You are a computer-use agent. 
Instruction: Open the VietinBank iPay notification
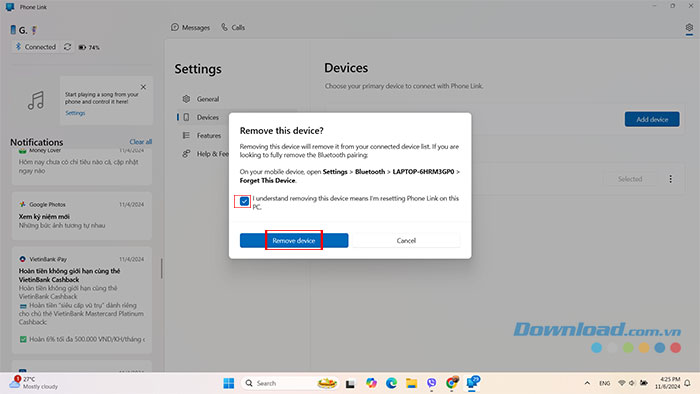point(82,300)
